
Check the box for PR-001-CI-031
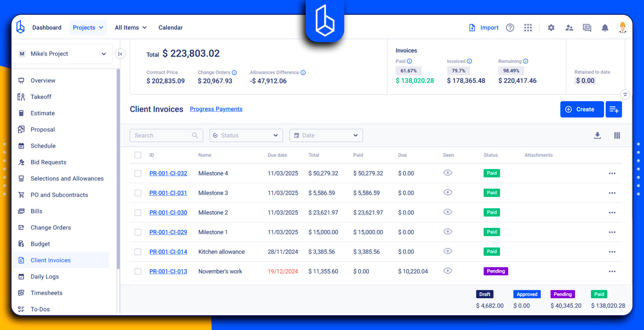[138, 193]
